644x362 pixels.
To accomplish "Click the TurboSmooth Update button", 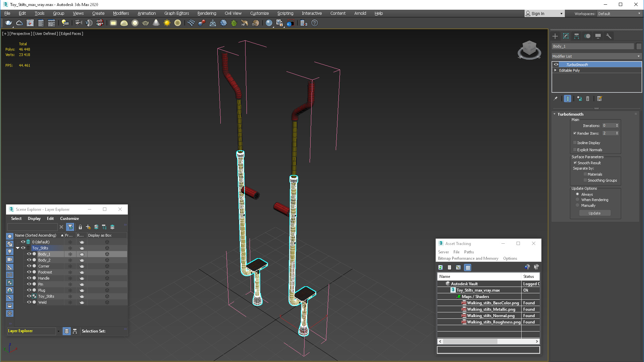I will click(595, 213).
